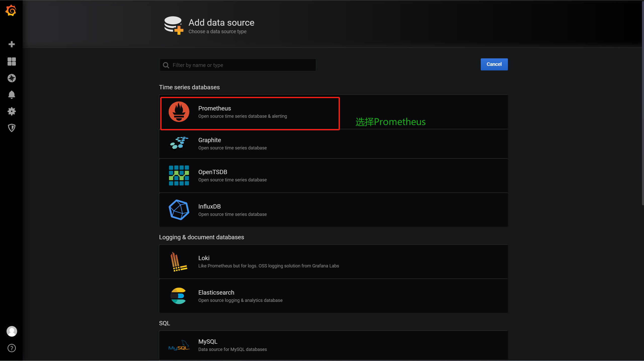644x361 pixels.
Task: Click the Grafana logo home icon
Action: click(x=11, y=11)
